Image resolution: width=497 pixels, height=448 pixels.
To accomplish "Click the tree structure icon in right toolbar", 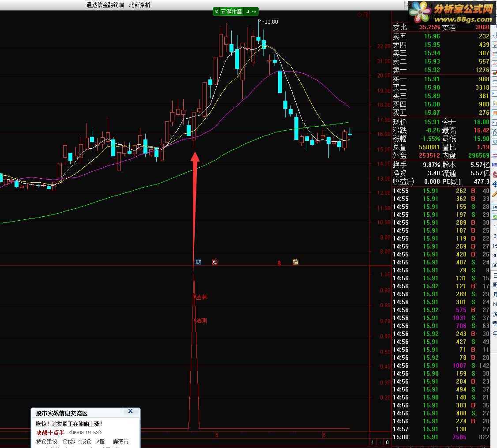I will click(494, 103).
